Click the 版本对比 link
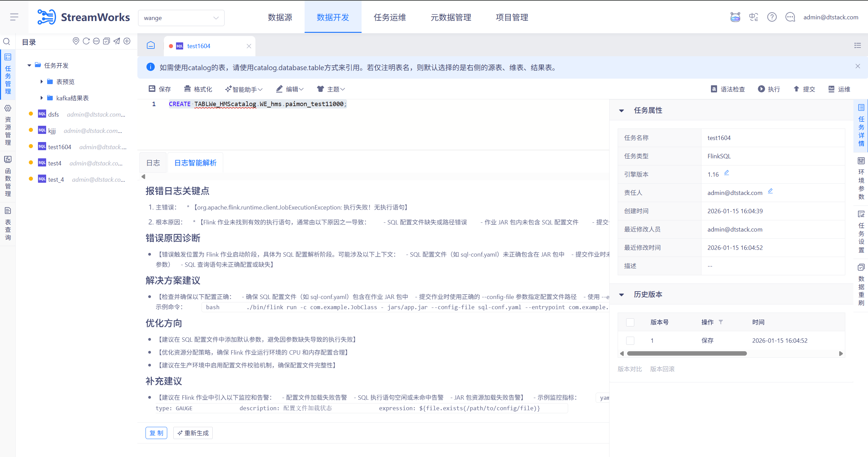The width and height of the screenshot is (868, 457). pyautogui.click(x=630, y=369)
